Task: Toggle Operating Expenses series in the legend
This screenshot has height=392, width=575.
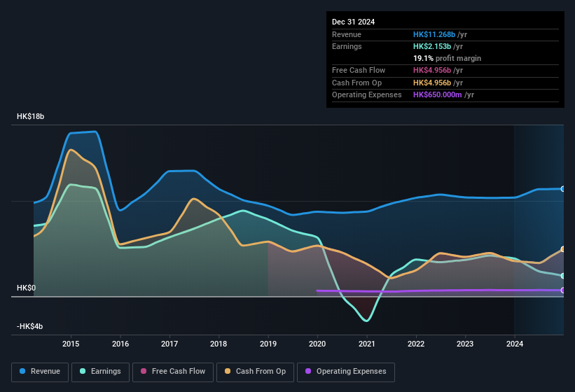Action: [x=346, y=372]
